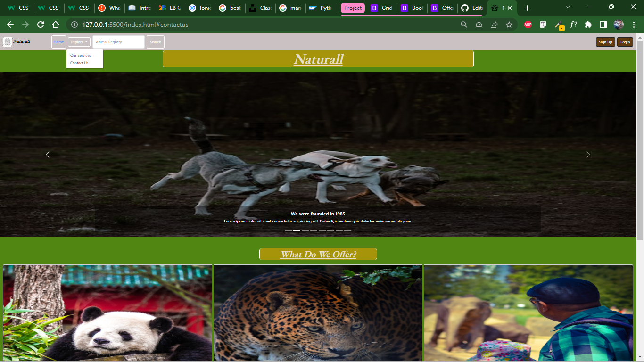This screenshot has height=362, width=644.
Task: Switch to the Grid Bootstrap tab
Action: (x=382, y=8)
